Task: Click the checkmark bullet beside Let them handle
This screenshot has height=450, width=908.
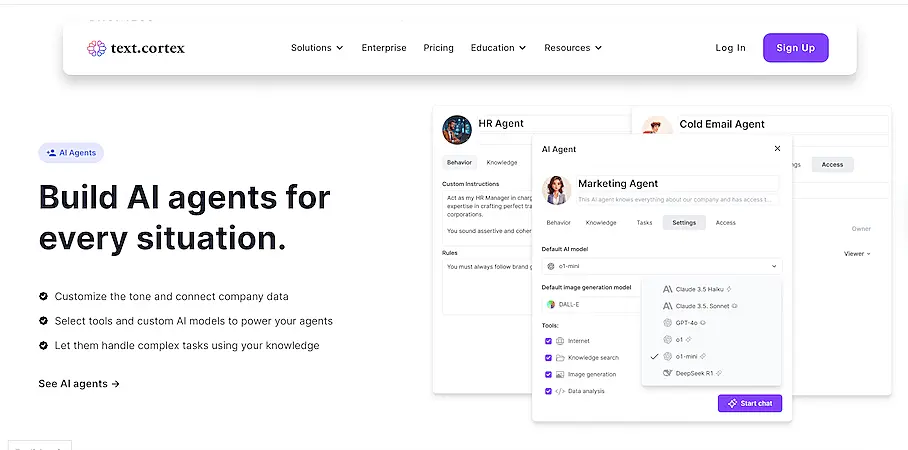Action: [x=43, y=345]
